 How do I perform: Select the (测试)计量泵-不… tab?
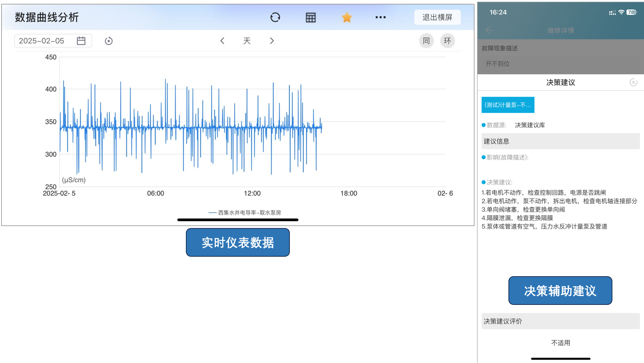click(508, 105)
